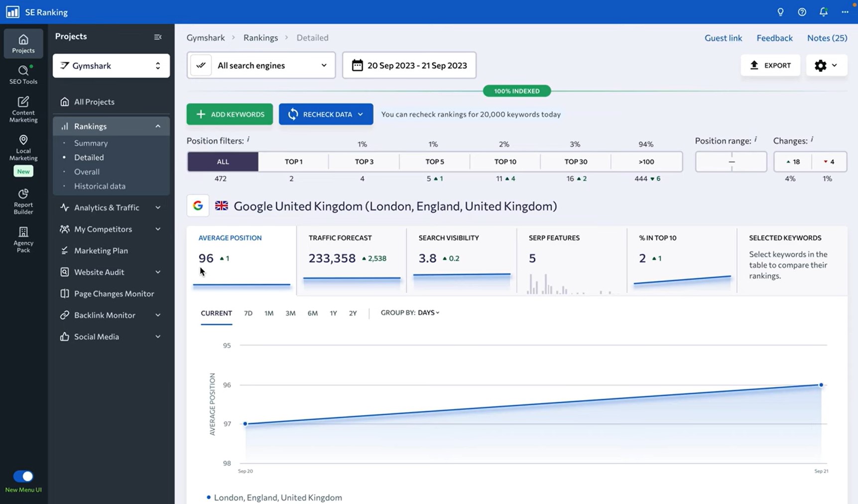This screenshot has height=504, width=858.
Task: Click the EXPORT button
Action: [x=770, y=65]
